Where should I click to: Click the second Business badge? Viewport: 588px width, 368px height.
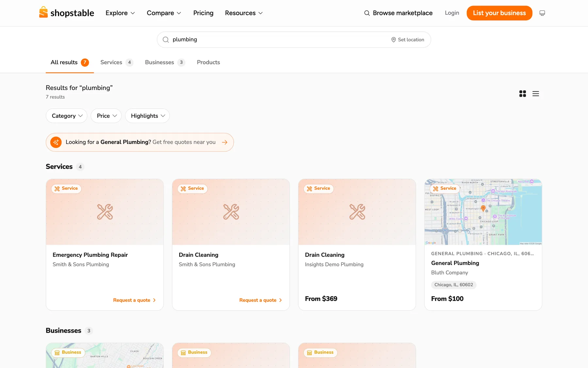194,353
